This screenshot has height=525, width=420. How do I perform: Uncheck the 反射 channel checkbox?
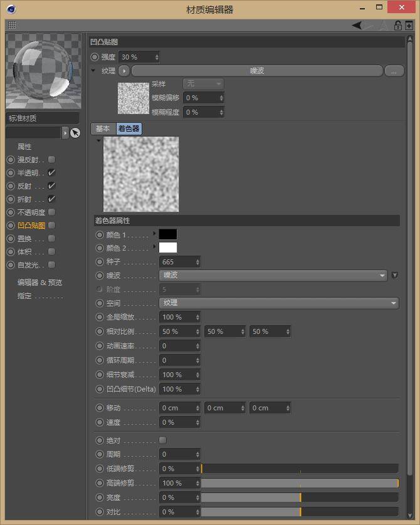52,186
